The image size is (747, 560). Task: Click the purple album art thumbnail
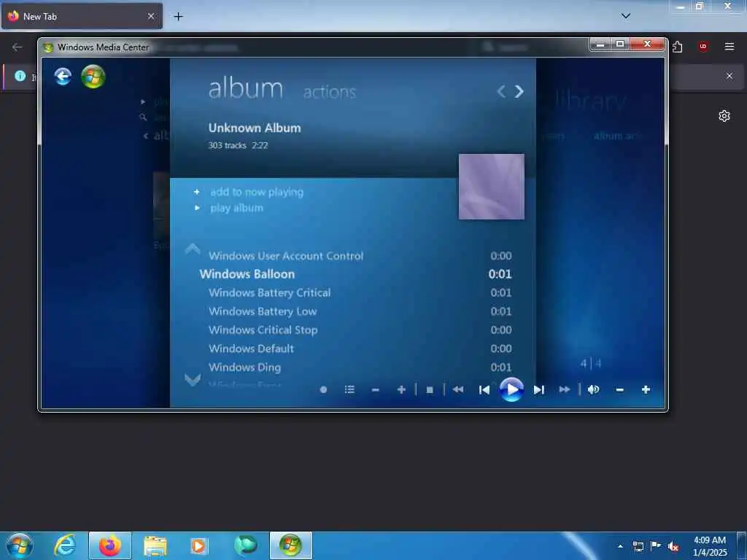492,187
